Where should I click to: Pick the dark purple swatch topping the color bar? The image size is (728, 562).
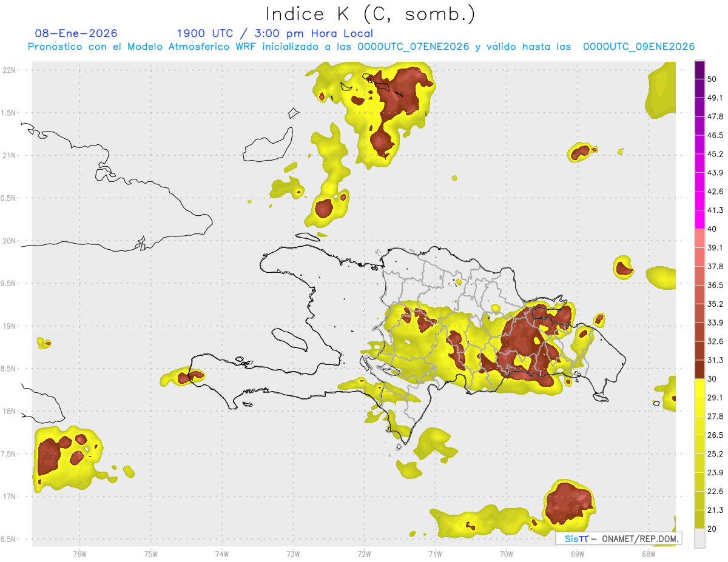[x=700, y=70]
